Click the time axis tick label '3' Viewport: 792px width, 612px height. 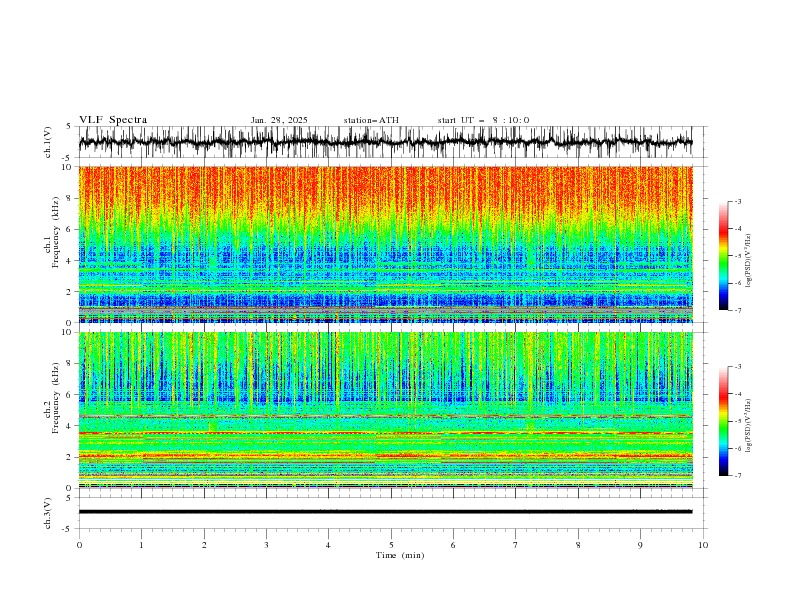coord(266,545)
